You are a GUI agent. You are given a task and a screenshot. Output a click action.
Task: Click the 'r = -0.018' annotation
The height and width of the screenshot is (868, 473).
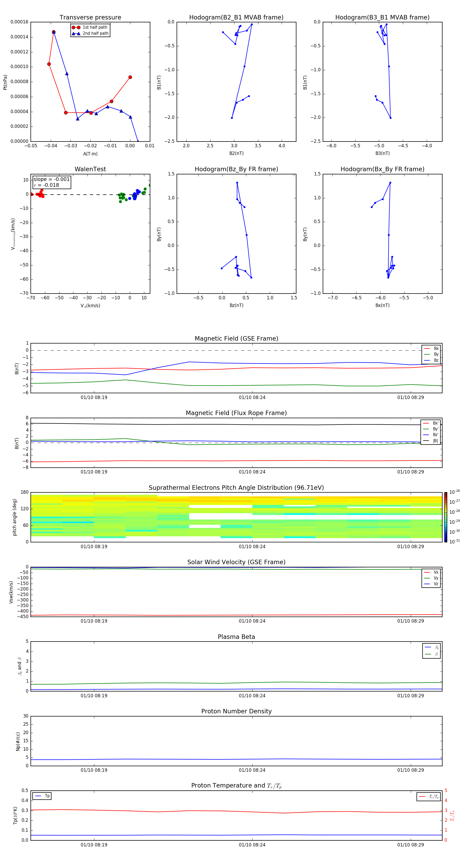(x=47, y=185)
